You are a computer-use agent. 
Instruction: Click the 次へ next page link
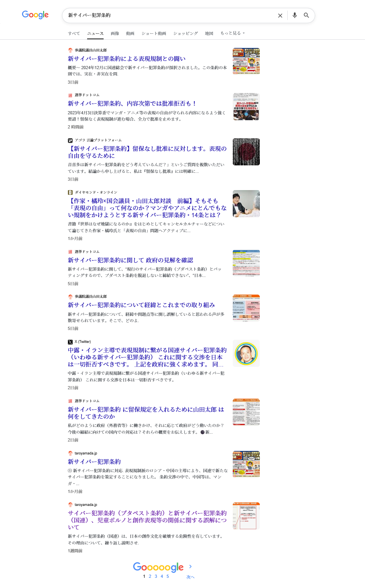click(190, 577)
